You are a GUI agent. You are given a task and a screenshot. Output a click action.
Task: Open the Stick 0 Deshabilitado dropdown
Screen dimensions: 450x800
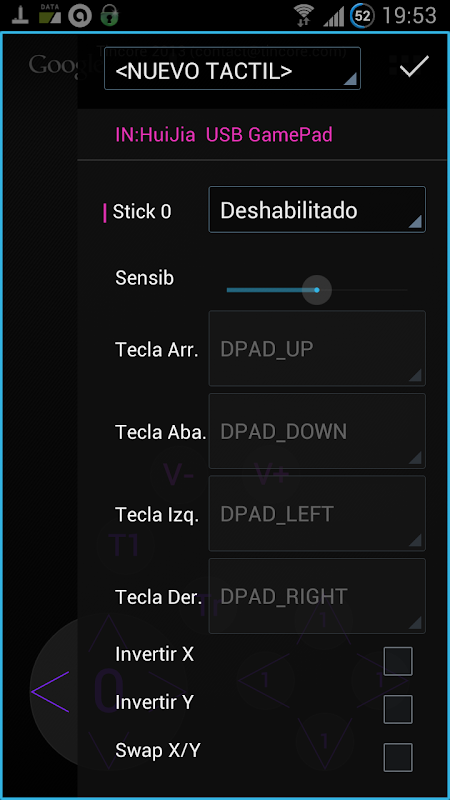(317, 210)
